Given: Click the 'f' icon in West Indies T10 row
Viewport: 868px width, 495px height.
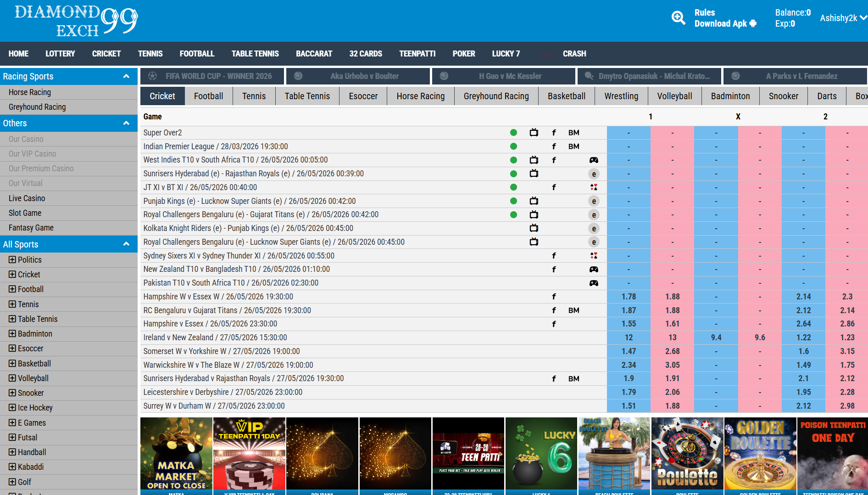Looking at the screenshot, I should click(554, 160).
